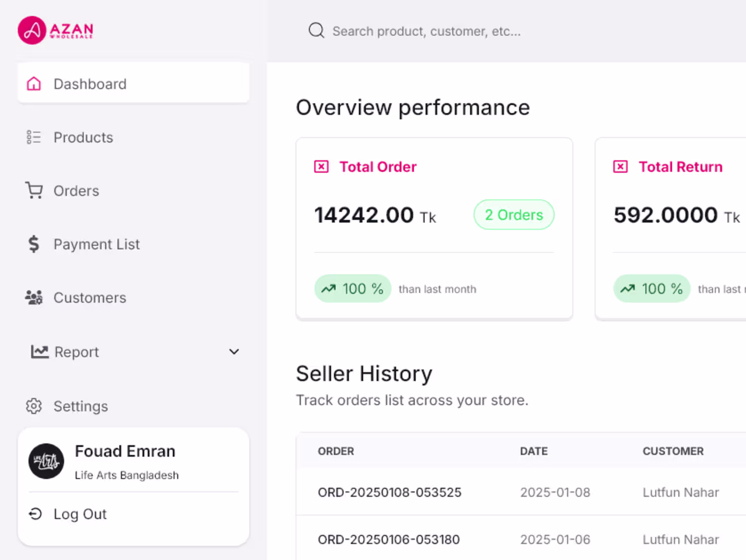Go to Payment List page
The height and width of the screenshot is (560, 746).
[96, 244]
